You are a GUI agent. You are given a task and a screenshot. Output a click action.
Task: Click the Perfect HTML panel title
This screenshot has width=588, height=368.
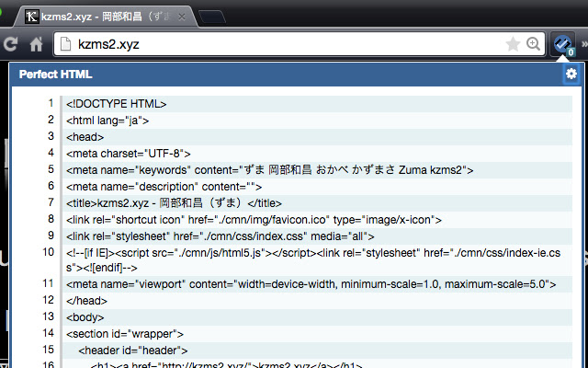[x=56, y=74]
